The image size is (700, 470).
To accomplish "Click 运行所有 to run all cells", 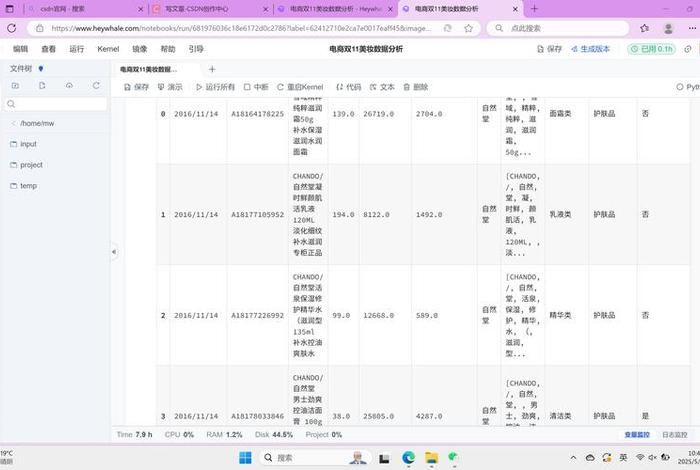I will point(216,87).
